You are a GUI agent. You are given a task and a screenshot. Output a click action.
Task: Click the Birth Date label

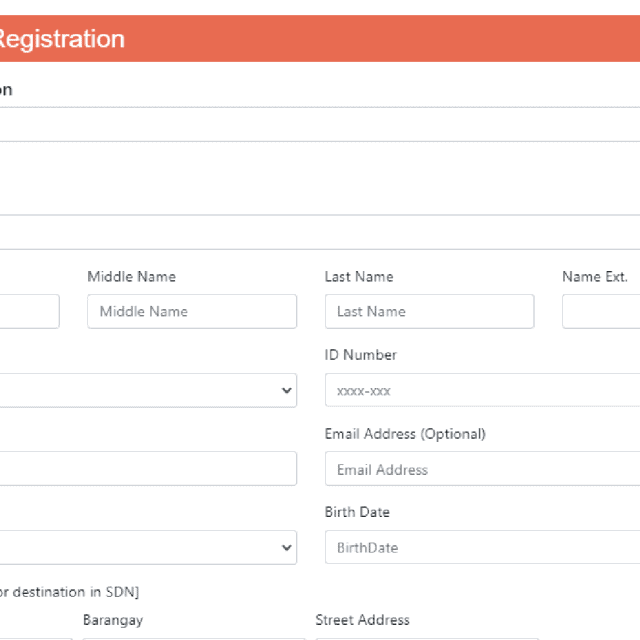tap(357, 512)
